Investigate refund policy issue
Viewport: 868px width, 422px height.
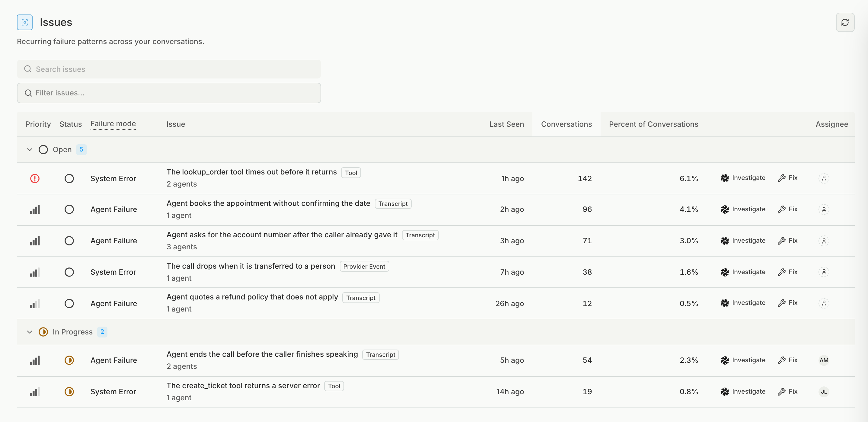tap(743, 303)
